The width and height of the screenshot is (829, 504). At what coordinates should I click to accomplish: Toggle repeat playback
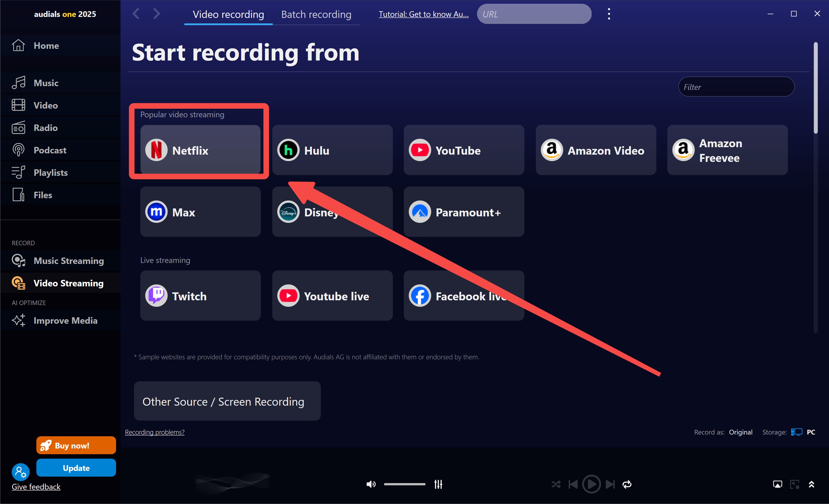click(x=627, y=484)
